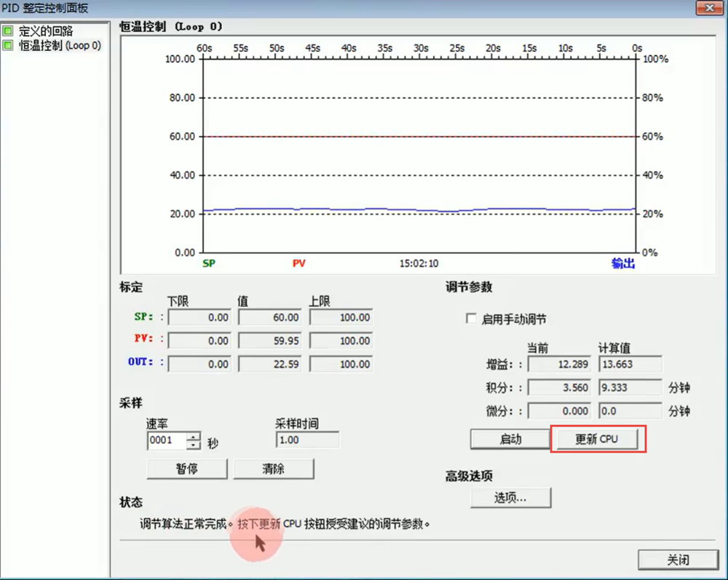Viewport: 728px width, 580px height.
Task: Click the 速率 input box showing 0001
Action: (166, 440)
